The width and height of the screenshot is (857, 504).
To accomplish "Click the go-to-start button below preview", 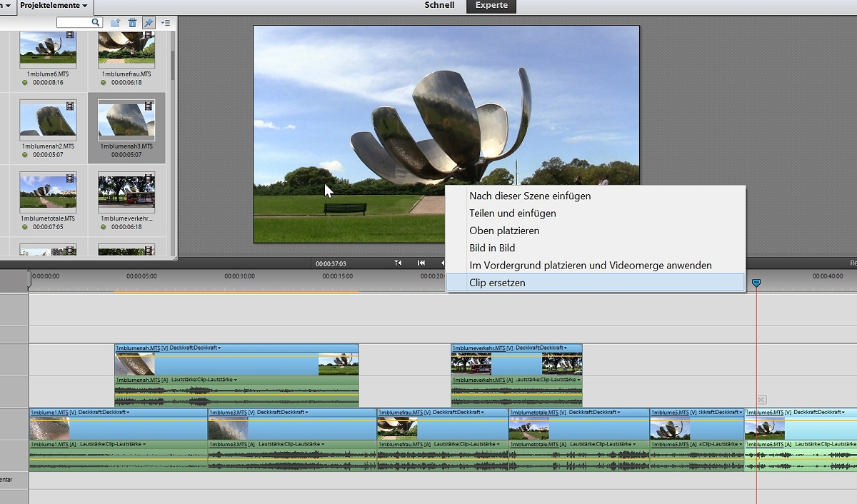I will (x=421, y=263).
